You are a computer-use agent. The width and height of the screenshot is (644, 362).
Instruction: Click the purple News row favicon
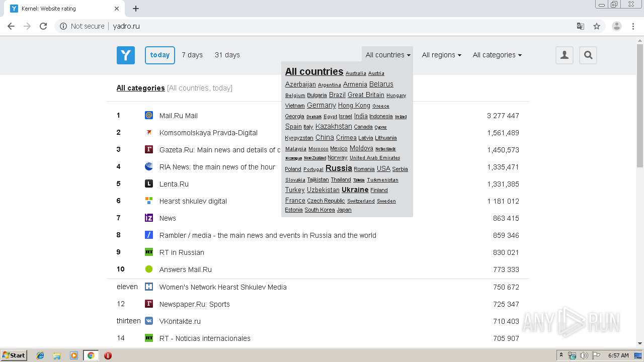(x=149, y=218)
